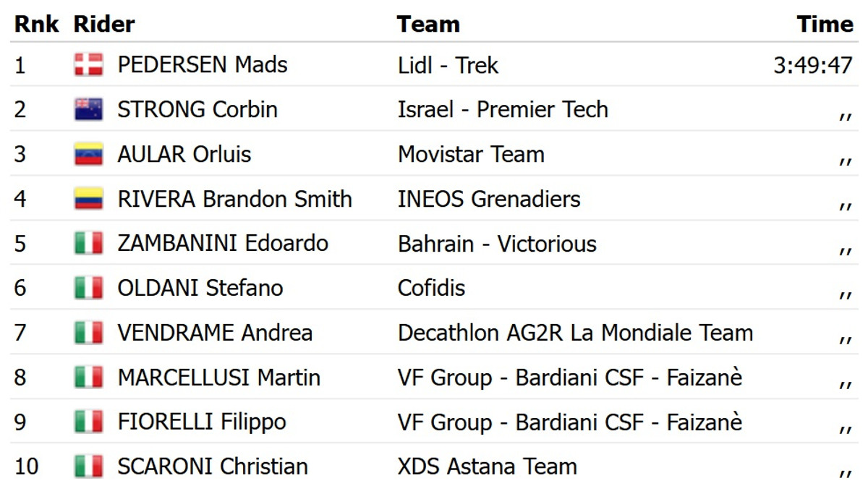This screenshot has width=868, height=486.
Task: Open rider STRONG Corbin profile
Action: click(197, 110)
